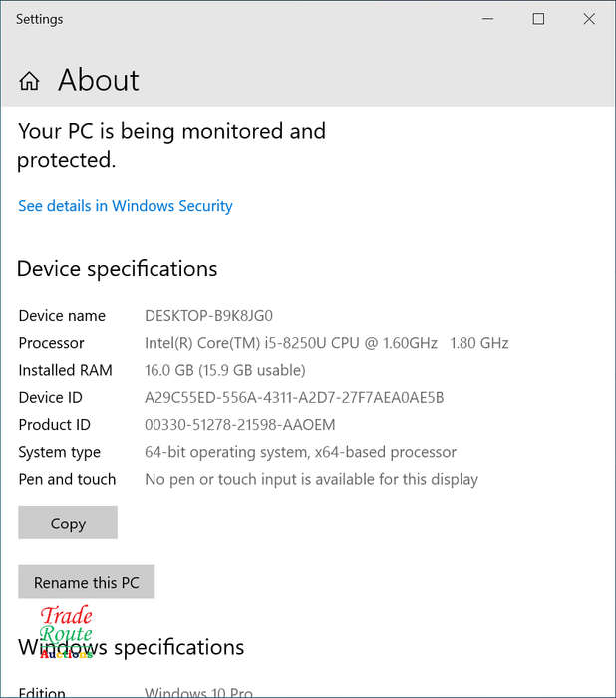The height and width of the screenshot is (698, 616).
Task: Click the Product ID label
Action: (x=54, y=424)
